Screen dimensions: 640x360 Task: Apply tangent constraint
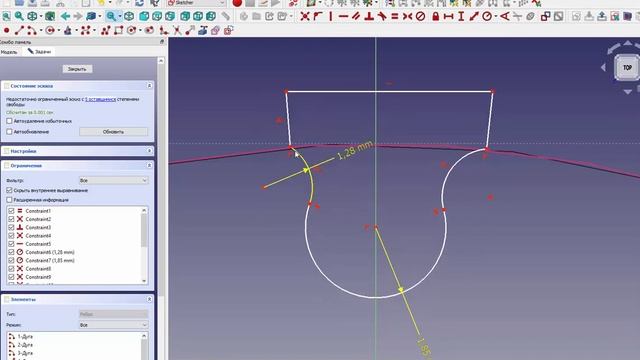(382, 16)
